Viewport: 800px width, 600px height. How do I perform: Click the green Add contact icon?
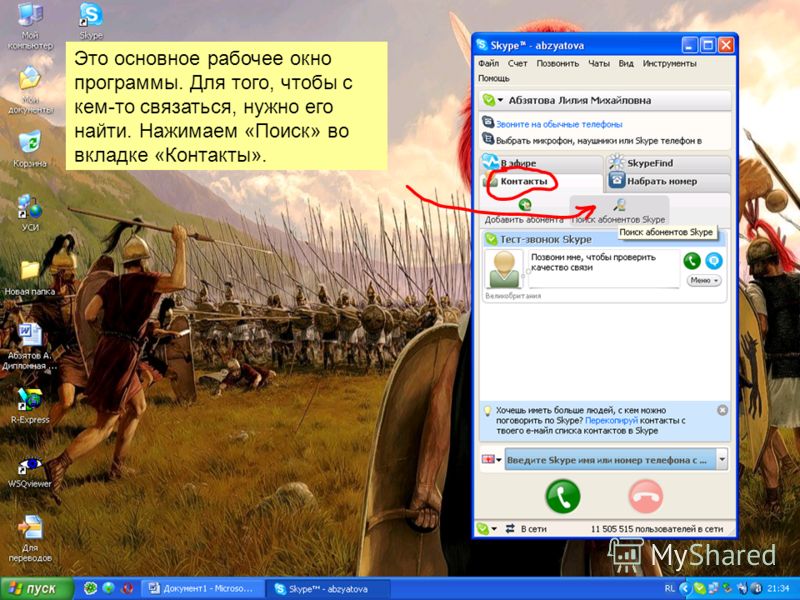(x=524, y=205)
